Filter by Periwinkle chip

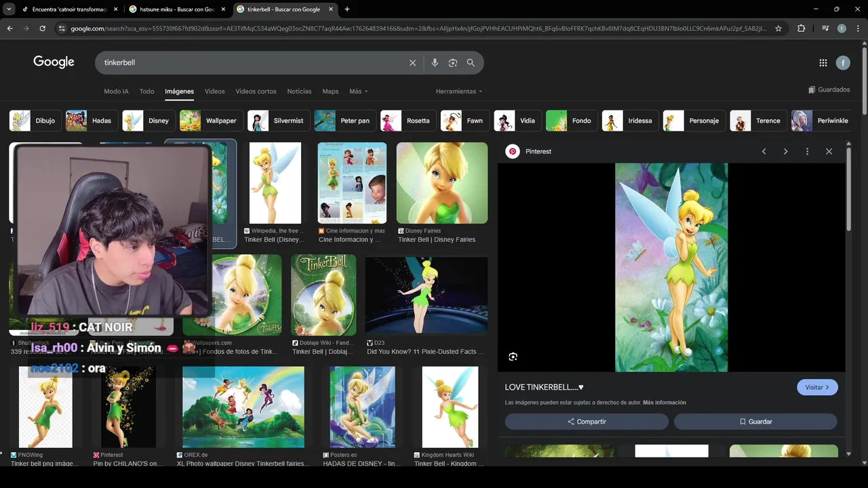[x=822, y=121]
